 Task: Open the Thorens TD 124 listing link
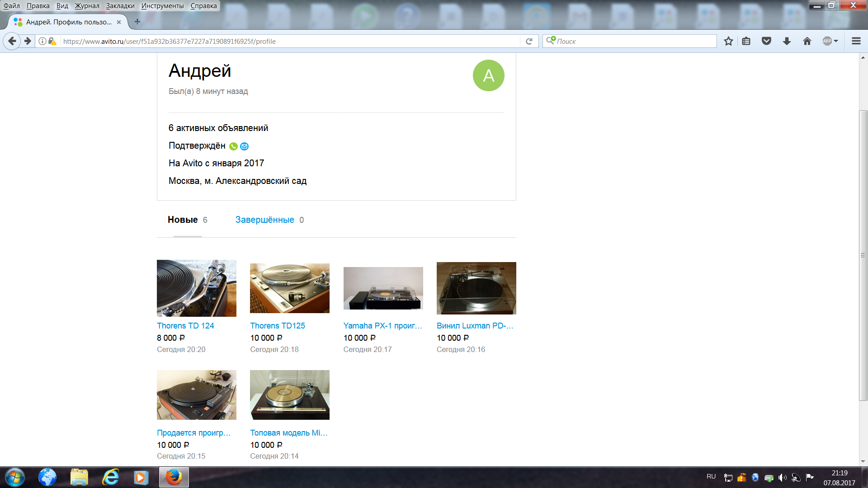pyautogui.click(x=185, y=326)
